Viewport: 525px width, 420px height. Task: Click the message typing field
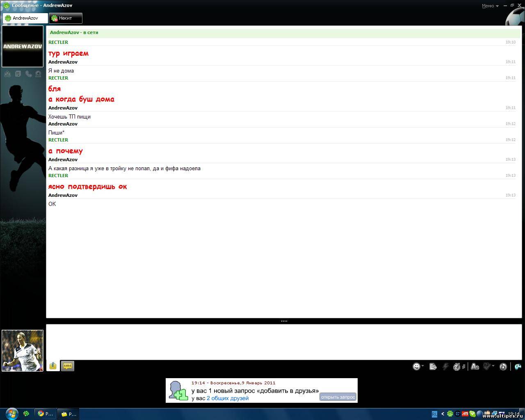click(283, 342)
